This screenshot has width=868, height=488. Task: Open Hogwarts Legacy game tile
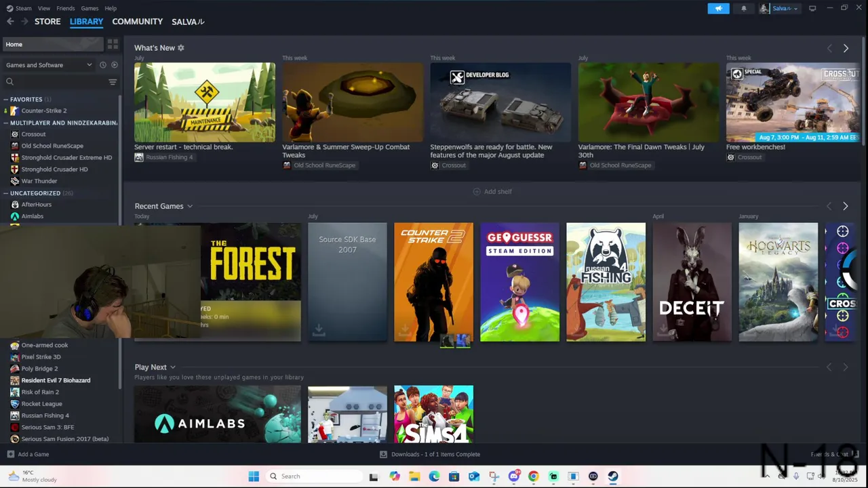click(778, 282)
